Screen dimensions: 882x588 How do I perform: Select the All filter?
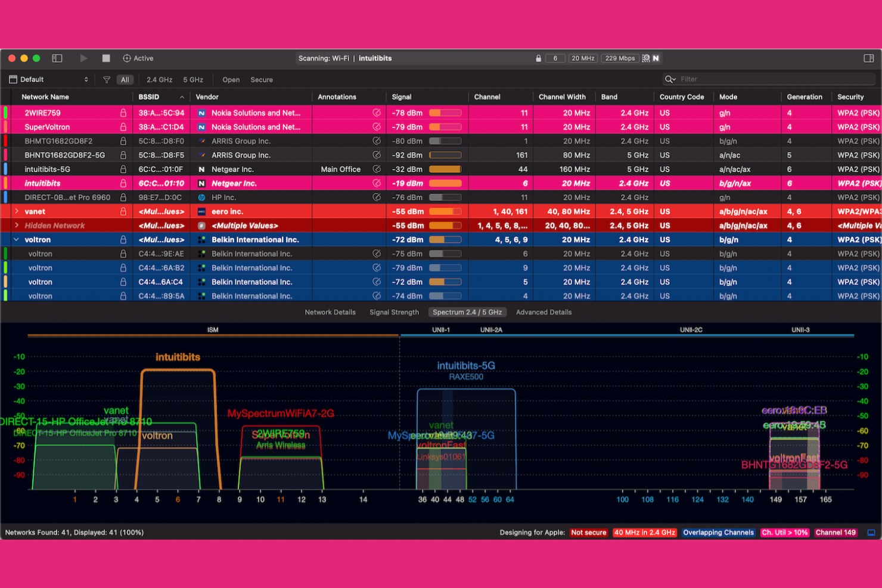(125, 79)
